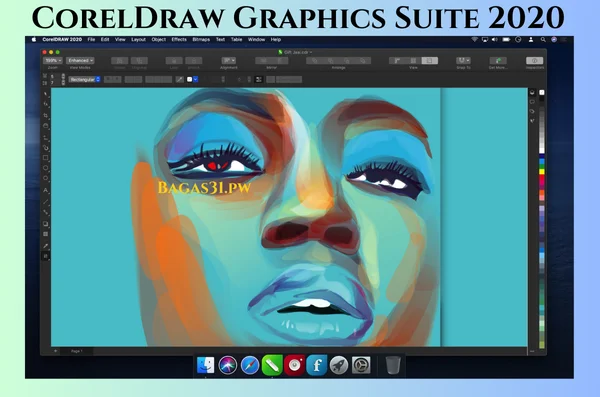The image size is (600, 397).
Task: Select the Transparency tool
Action: pyautogui.click(x=46, y=234)
